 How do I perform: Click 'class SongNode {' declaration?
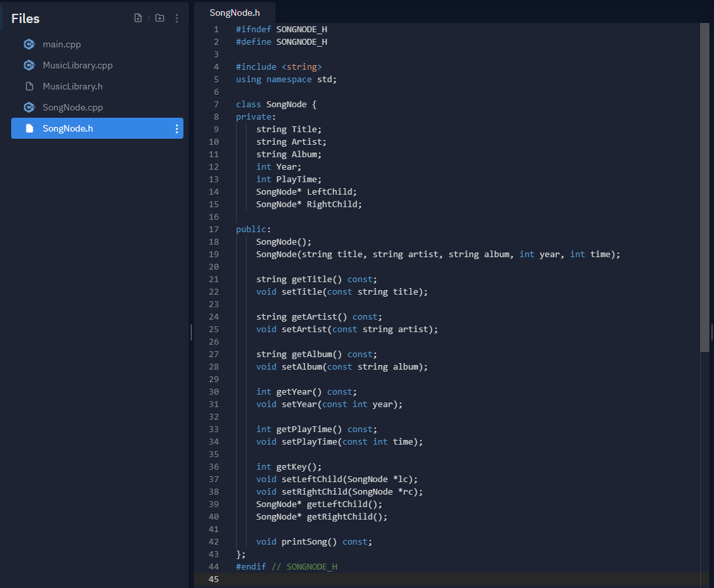[x=276, y=105]
